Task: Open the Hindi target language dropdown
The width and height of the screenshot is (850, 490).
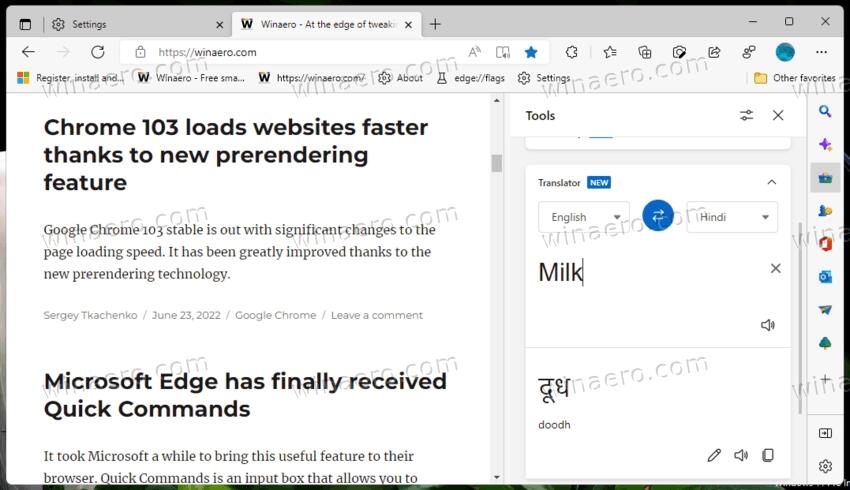Action: point(731,217)
